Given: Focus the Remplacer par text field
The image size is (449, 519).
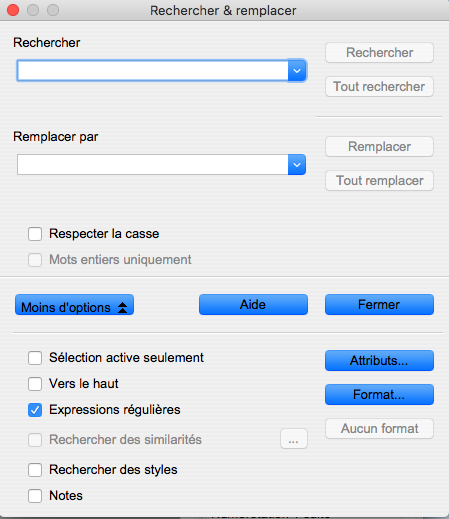Looking at the screenshot, I should (153, 165).
